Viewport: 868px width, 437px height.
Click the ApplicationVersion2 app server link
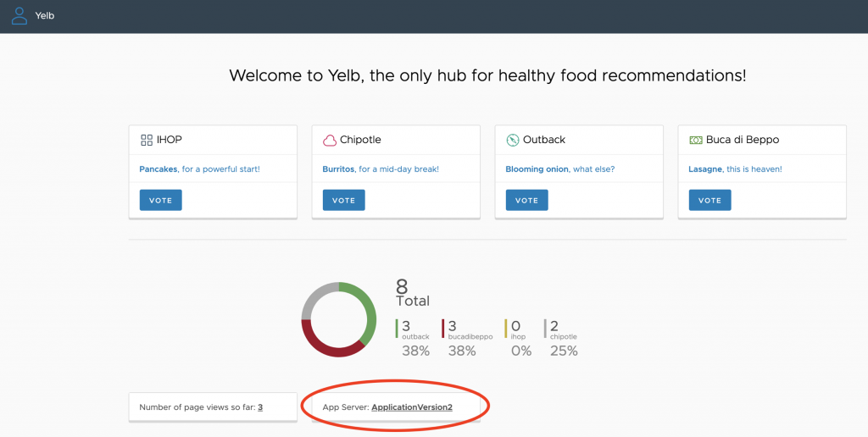point(412,407)
